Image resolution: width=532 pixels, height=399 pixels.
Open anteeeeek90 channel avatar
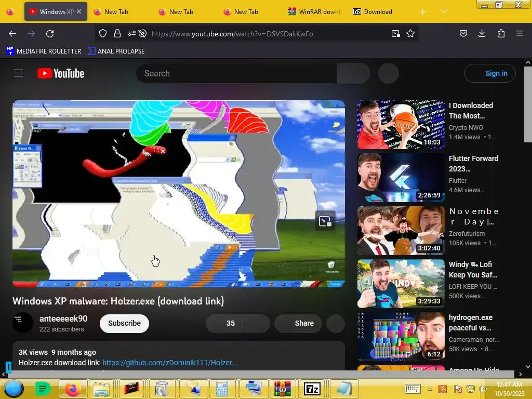click(x=23, y=323)
